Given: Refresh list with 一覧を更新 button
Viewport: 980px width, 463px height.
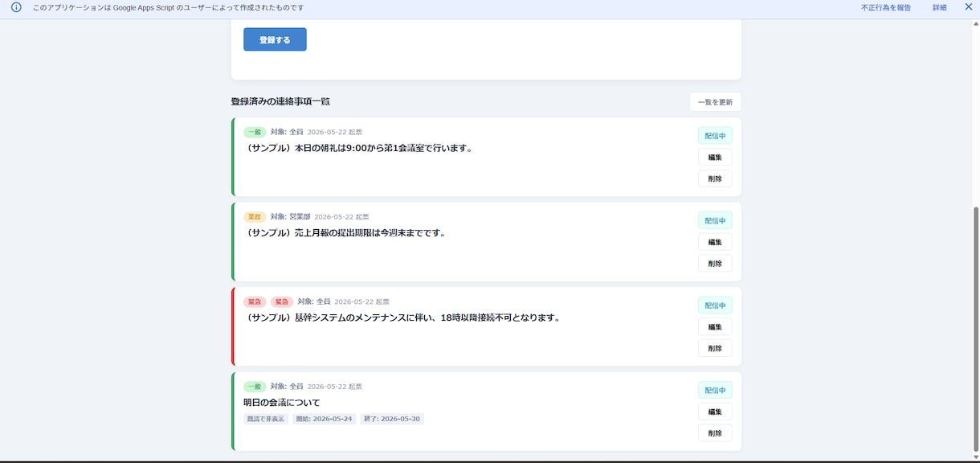Looking at the screenshot, I should click(715, 102).
